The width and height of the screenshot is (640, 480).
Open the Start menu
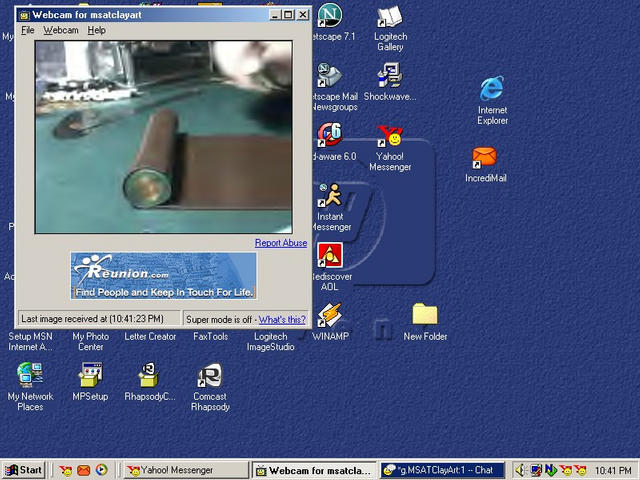click(24, 470)
